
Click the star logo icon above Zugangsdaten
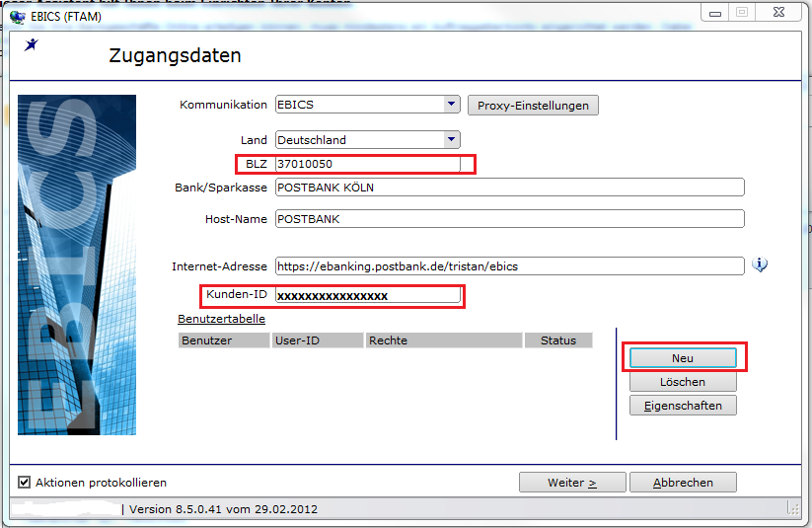click(x=31, y=44)
